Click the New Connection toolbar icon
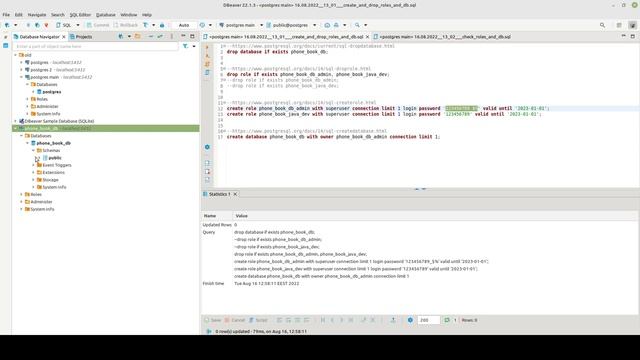The image size is (640, 360). tap(7, 25)
